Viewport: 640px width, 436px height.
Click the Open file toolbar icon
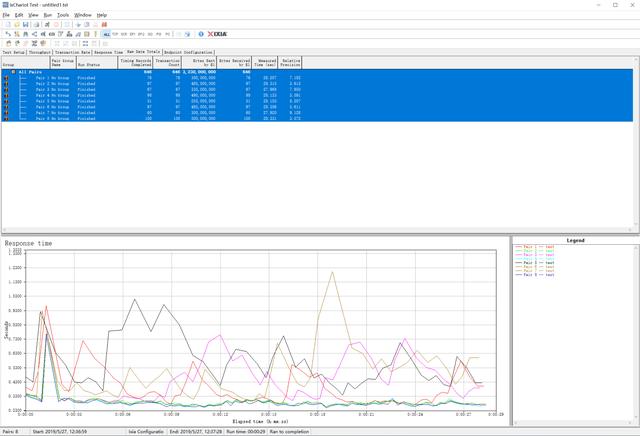pyautogui.click(x=15, y=24)
